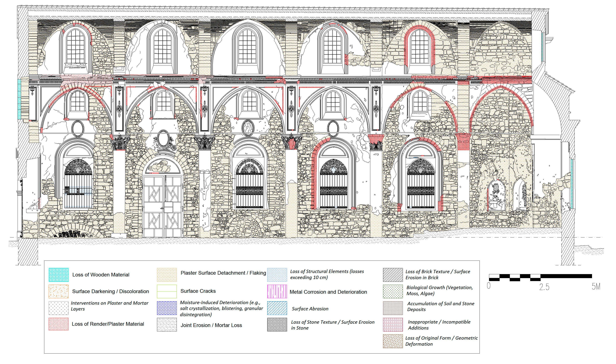Click the 5M label on the scale bar

point(596,287)
